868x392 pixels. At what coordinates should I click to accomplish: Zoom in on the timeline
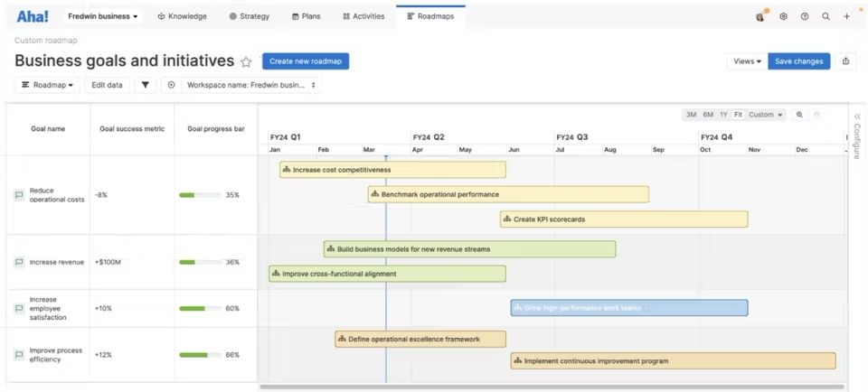[x=799, y=115]
